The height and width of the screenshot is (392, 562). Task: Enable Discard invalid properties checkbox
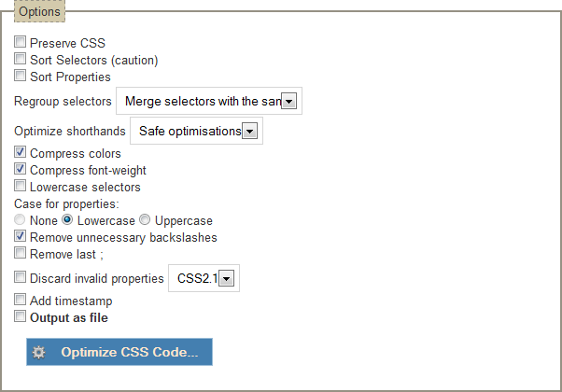coord(21,277)
